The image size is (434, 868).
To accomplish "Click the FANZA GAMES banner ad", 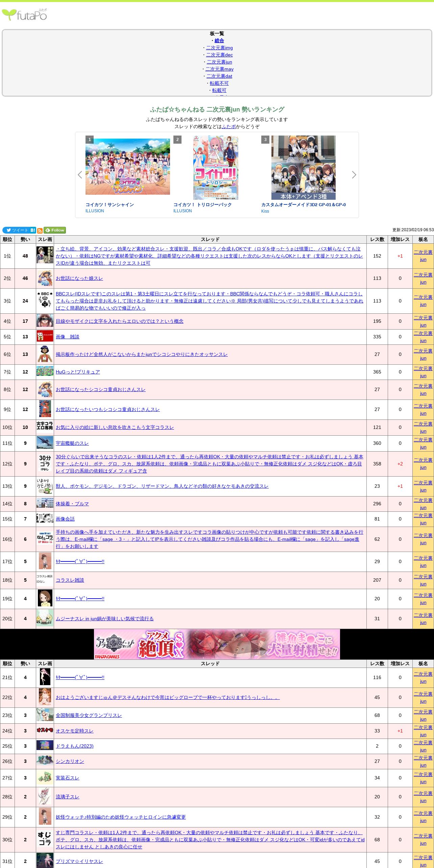I will coord(217,644).
